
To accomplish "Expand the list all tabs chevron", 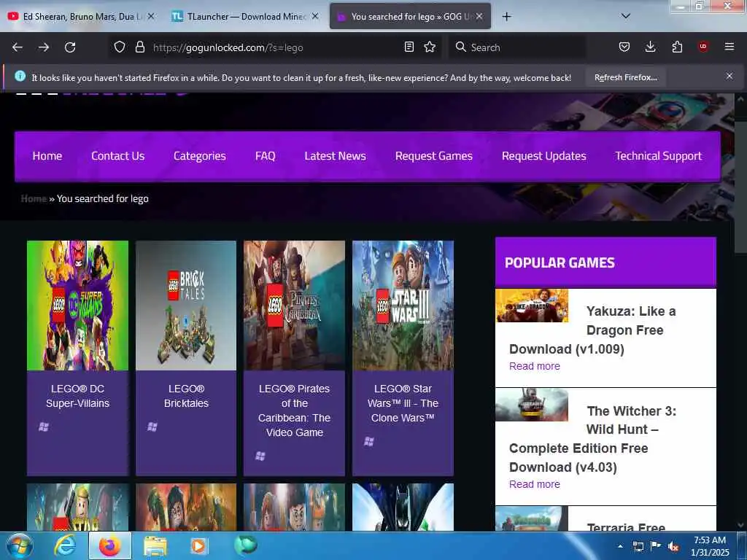I will click(x=626, y=16).
